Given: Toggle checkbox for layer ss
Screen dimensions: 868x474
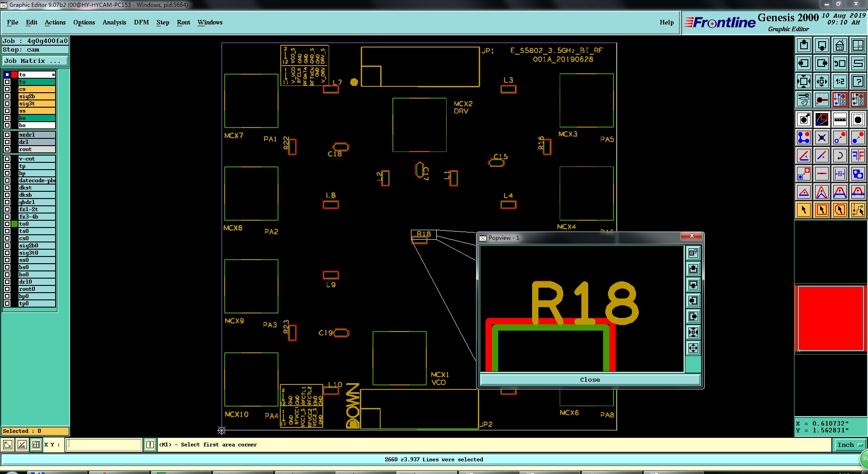Looking at the screenshot, I should (x=7, y=111).
